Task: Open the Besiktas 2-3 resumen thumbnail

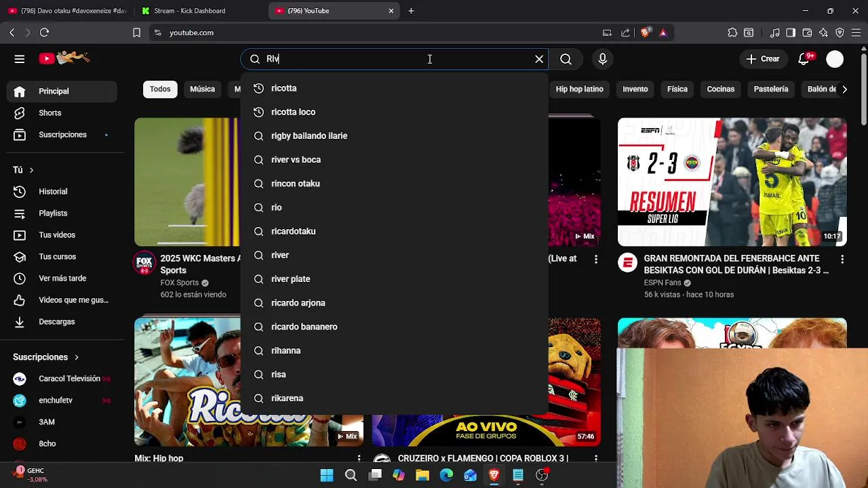Action: [x=732, y=182]
